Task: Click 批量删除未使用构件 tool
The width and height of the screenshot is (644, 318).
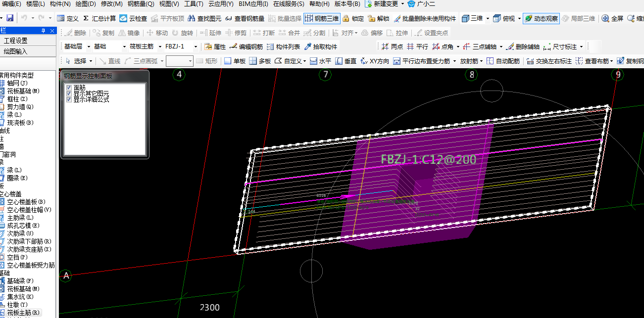Action: pyautogui.click(x=425, y=18)
